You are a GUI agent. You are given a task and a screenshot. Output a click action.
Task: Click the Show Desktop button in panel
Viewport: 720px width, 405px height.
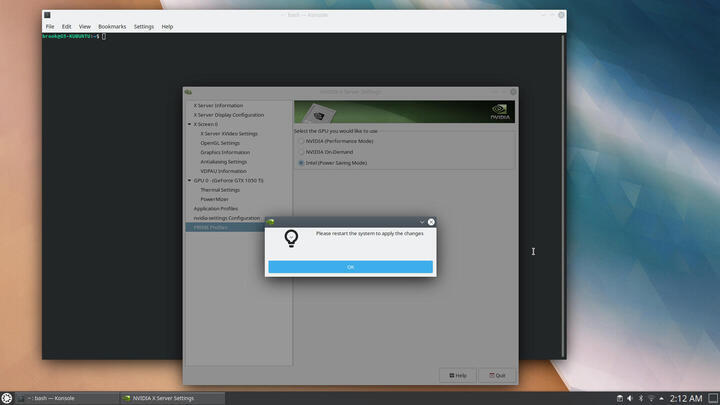[713, 398]
